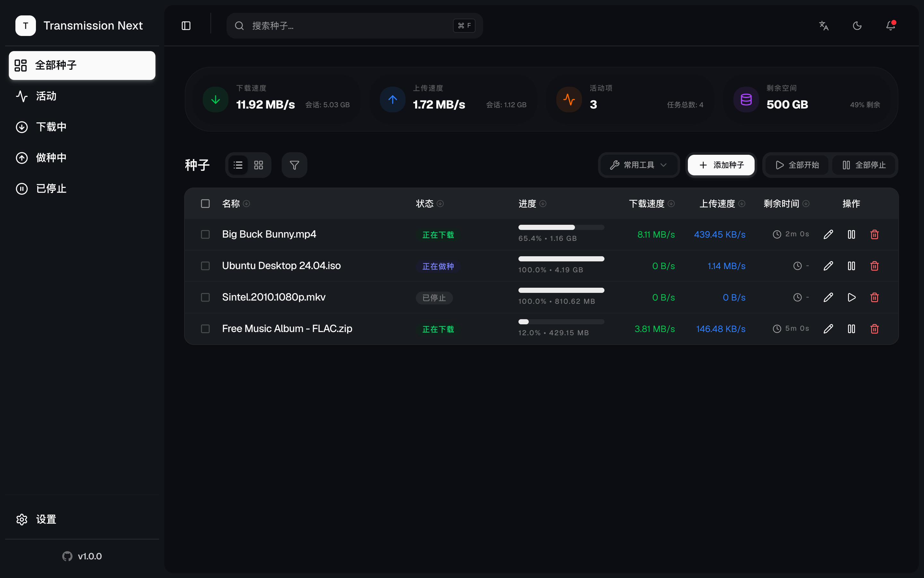924x578 pixels.
Task: Delete the Ubuntu Desktop 24.04.iso torrent
Action: [x=874, y=266]
